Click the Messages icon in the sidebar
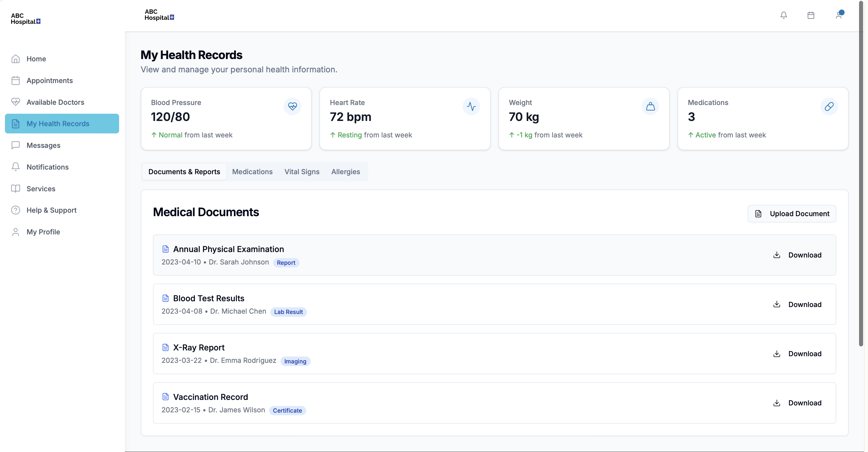Image resolution: width=868 pixels, height=452 pixels. 16,145
